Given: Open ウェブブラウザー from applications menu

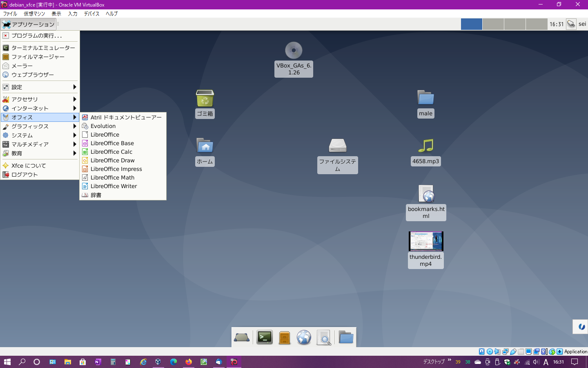Looking at the screenshot, I should coord(40,75).
